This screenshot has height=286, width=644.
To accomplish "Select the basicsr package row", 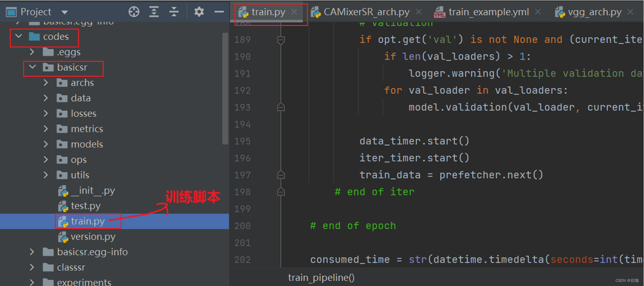I will click(x=114, y=67).
